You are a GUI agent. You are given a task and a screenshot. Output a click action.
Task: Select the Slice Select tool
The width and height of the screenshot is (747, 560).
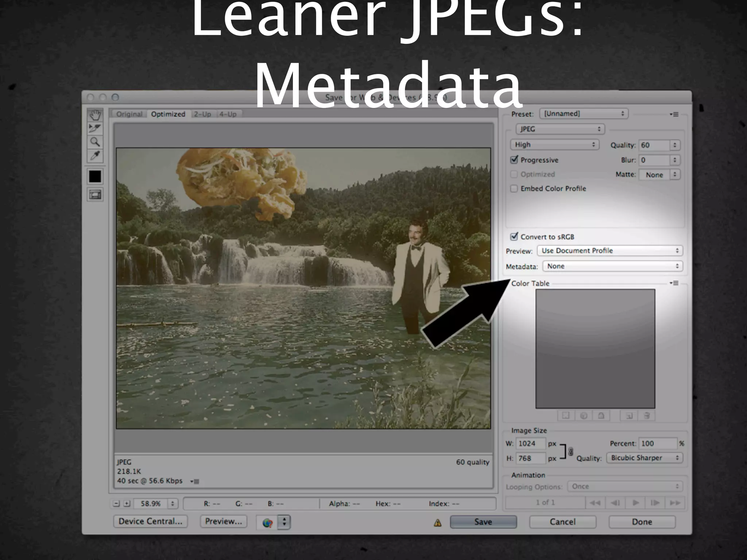(x=95, y=128)
